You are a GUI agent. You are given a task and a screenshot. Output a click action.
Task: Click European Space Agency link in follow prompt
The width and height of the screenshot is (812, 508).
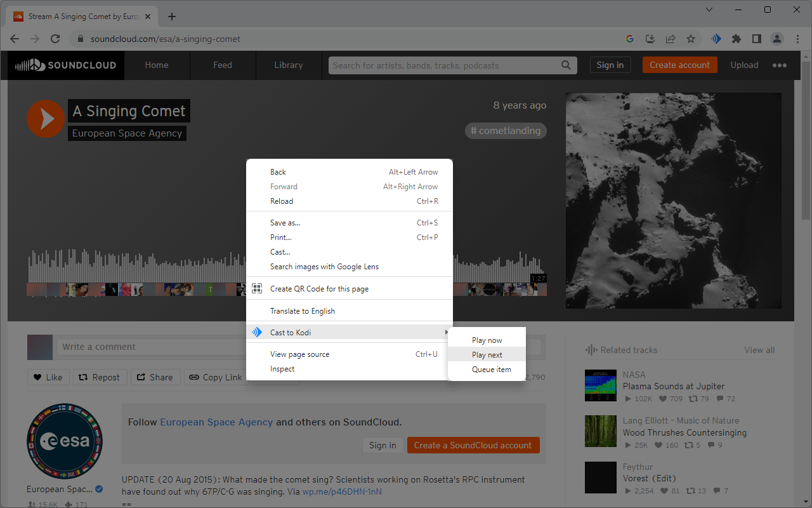click(x=216, y=422)
